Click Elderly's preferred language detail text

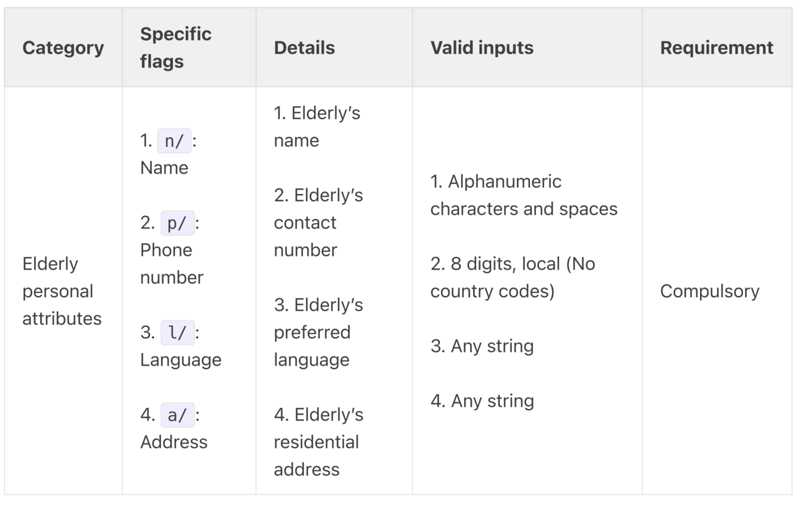click(318, 332)
